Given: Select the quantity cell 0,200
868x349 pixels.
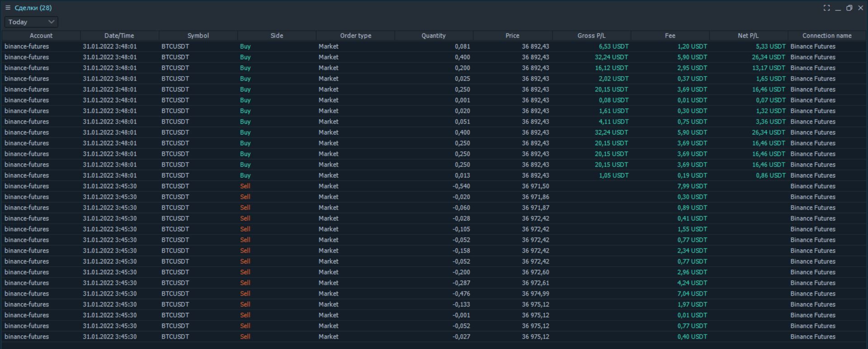Looking at the screenshot, I should 462,68.
